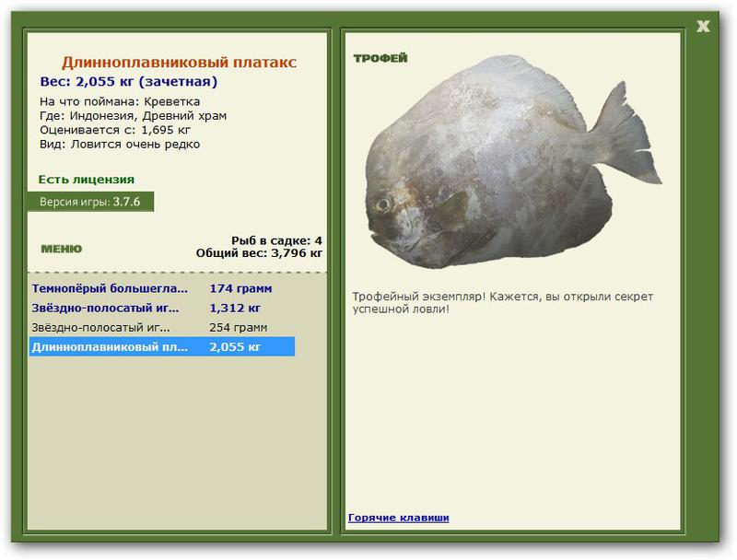The width and height of the screenshot is (737, 560).
Task: Select Звёздно-полосатый иг... 254 грамм row
Action: click(162, 328)
